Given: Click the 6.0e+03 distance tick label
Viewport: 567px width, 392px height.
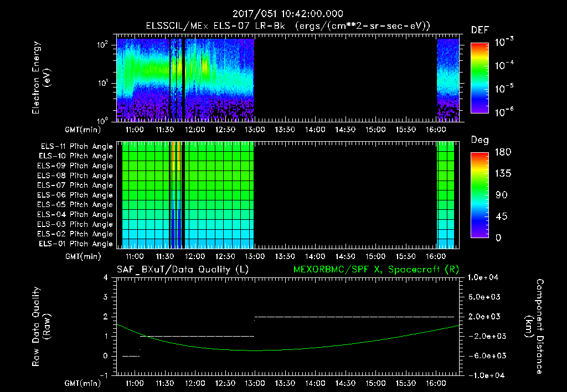Looking at the screenshot, I should 484,297.
